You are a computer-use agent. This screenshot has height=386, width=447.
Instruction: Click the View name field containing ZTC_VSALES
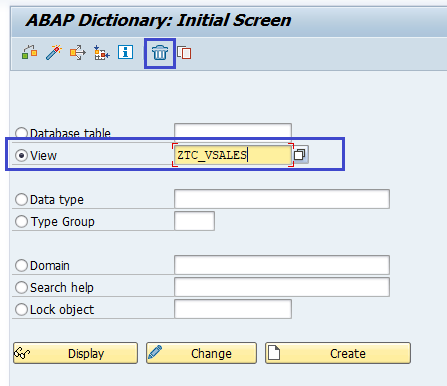point(233,155)
